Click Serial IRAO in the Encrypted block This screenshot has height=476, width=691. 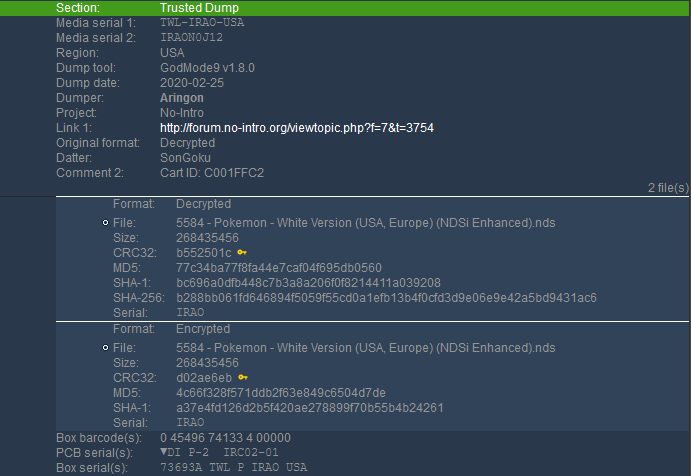[190, 423]
